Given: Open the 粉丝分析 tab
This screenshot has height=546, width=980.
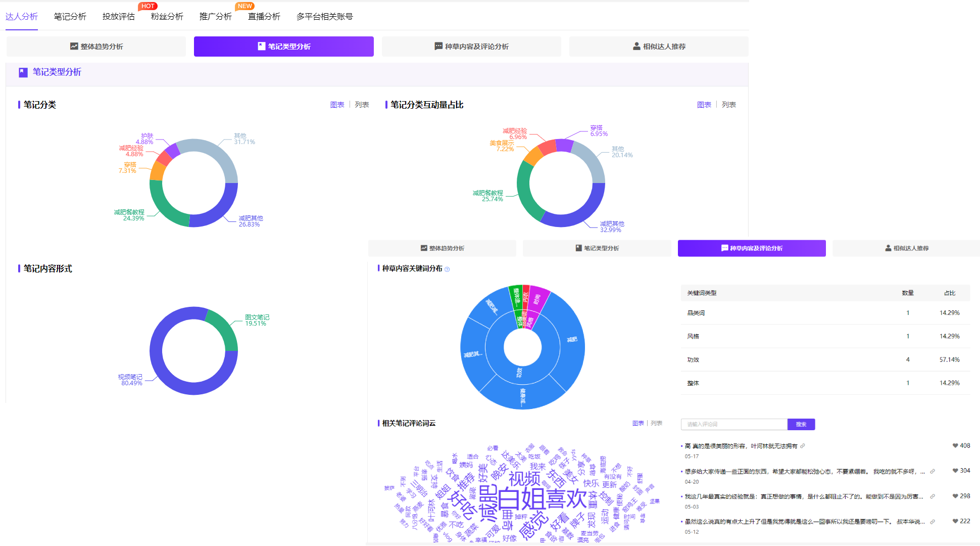Looking at the screenshot, I should [167, 16].
